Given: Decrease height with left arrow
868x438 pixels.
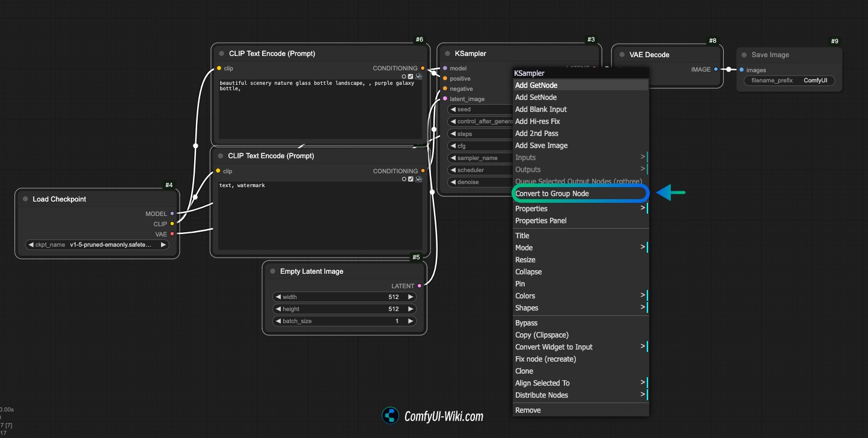Looking at the screenshot, I should point(278,309).
